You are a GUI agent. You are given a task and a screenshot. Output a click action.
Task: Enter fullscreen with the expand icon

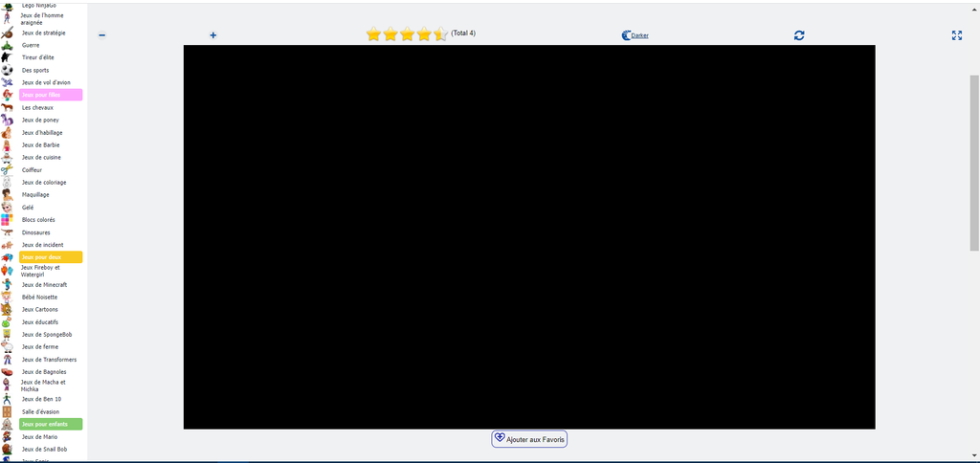956,35
